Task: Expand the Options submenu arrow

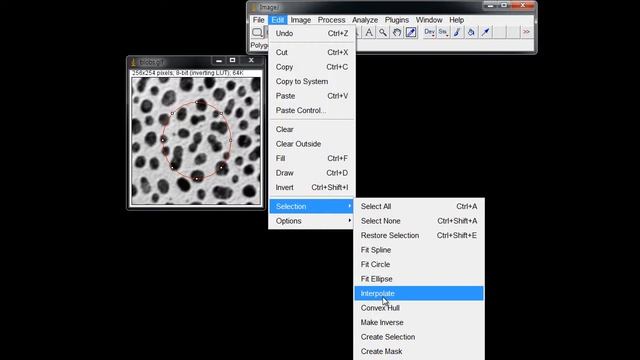Action: tap(350, 220)
